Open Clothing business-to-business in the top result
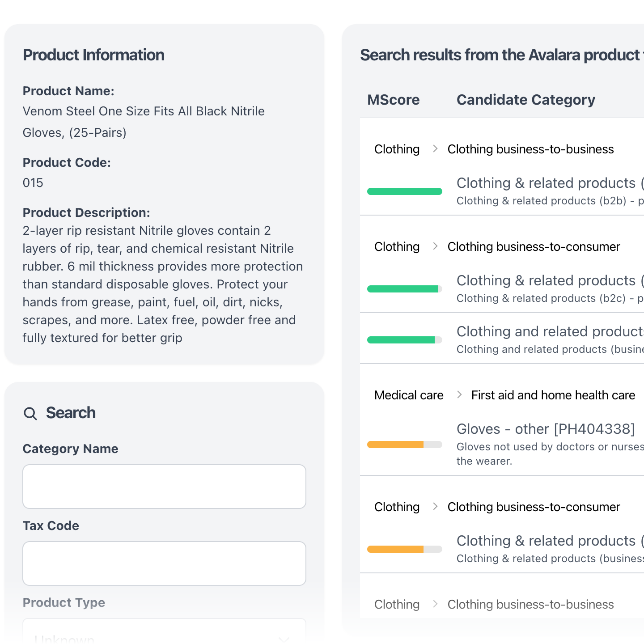644x644 pixels. pos(530,149)
